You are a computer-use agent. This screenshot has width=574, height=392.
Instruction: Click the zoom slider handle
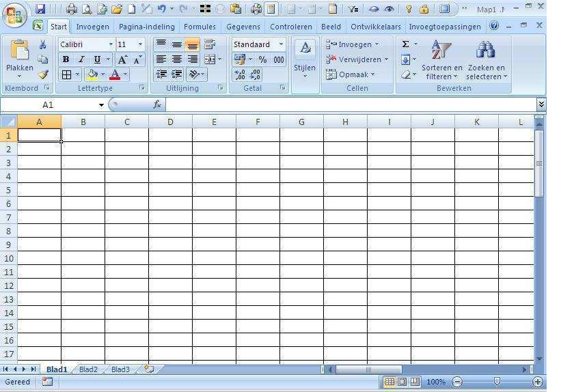click(497, 382)
